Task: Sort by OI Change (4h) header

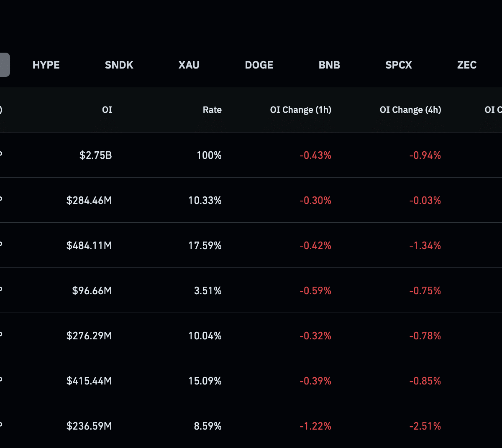Action: 410,110
